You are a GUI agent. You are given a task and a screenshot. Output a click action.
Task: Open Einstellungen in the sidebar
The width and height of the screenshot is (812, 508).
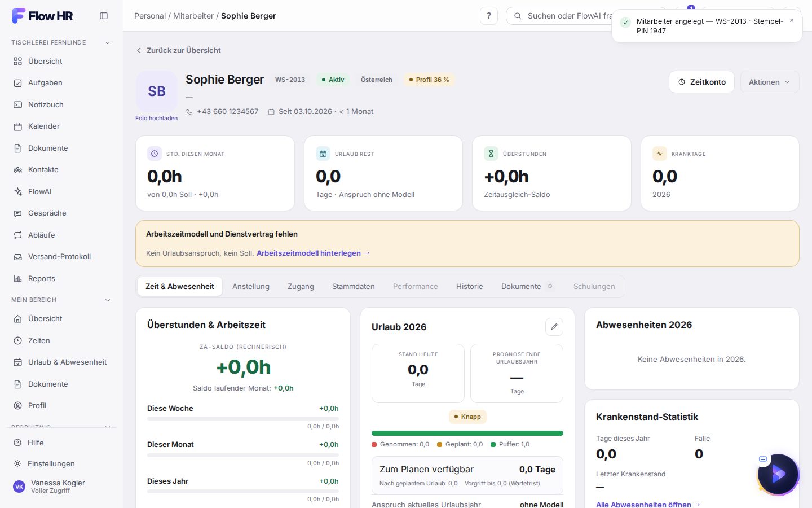(x=61, y=463)
